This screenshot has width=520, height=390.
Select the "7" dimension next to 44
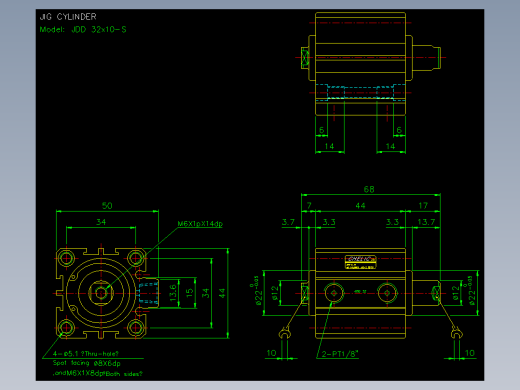click(309, 205)
